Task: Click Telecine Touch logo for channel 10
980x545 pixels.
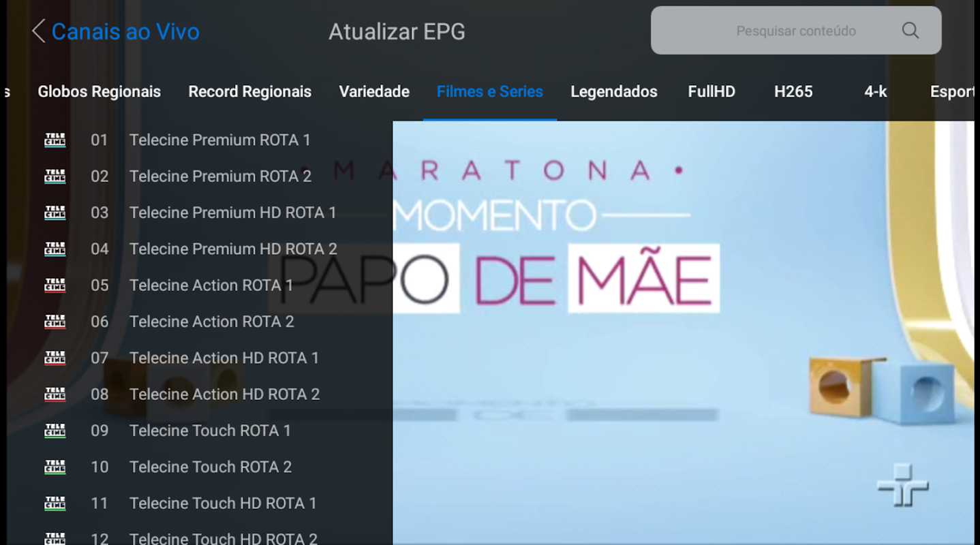Action: (x=55, y=467)
